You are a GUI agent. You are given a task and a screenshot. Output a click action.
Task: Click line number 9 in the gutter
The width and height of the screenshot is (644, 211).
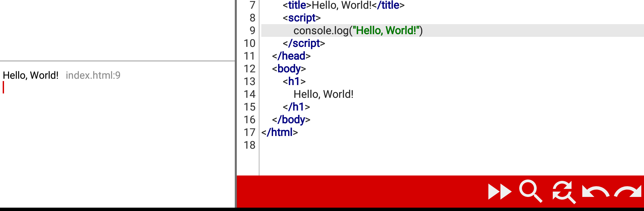[252, 30]
